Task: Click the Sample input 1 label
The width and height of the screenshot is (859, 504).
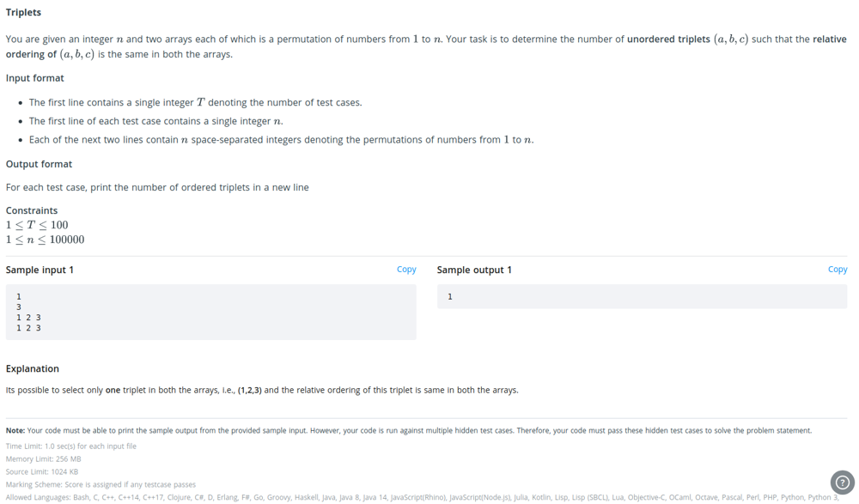Action: coord(40,270)
